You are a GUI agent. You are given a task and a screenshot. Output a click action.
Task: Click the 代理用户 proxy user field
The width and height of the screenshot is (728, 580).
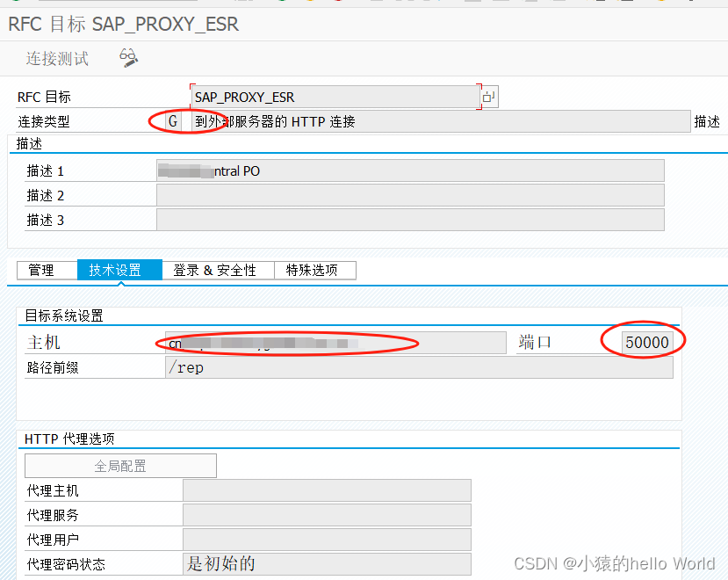(x=325, y=540)
